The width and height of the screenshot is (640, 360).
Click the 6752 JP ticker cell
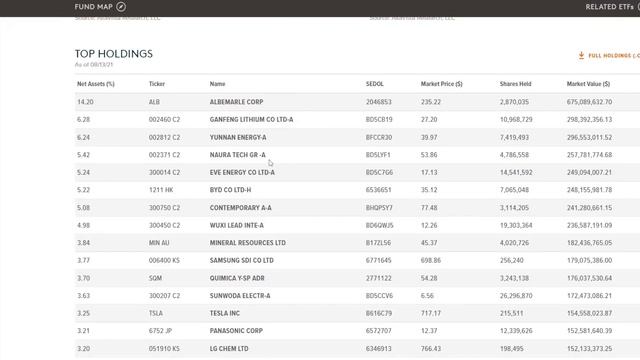point(160,331)
